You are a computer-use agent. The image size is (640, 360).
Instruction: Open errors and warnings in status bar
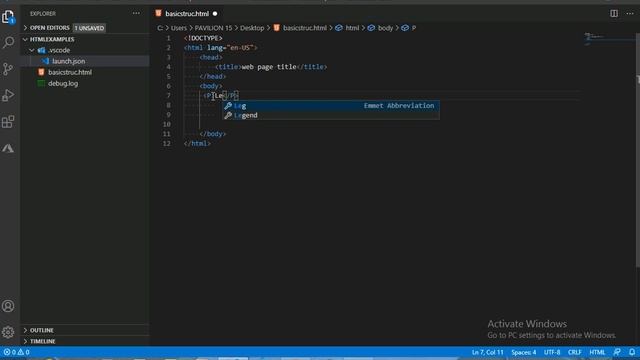click(16, 352)
